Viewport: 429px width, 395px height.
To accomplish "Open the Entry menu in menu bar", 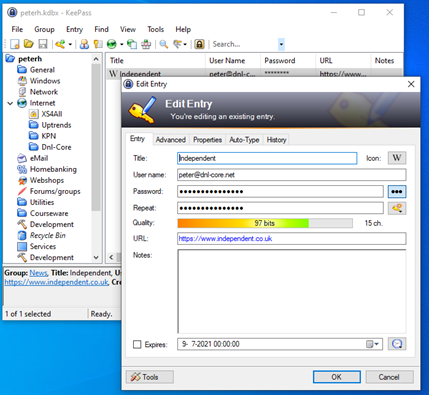I will click(74, 29).
